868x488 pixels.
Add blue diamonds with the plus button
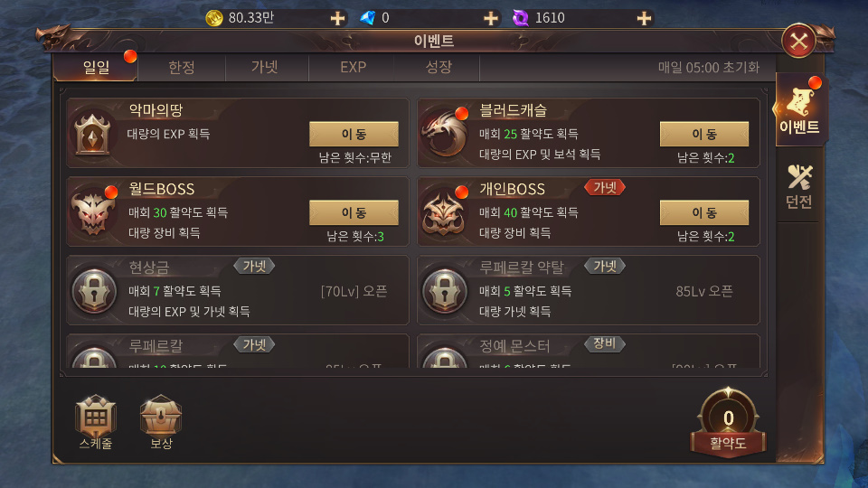pos(490,18)
